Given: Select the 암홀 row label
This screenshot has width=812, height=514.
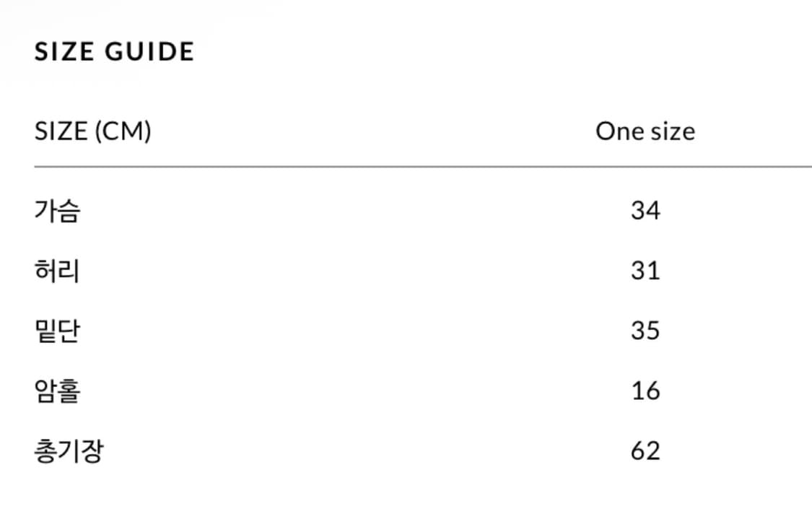Looking at the screenshot, I should 57,391.
